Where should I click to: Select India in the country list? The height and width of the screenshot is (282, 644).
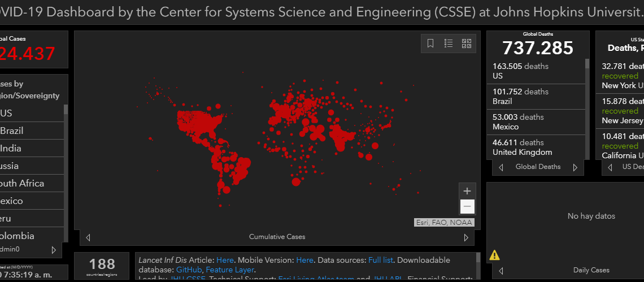(x=32, y=149)
